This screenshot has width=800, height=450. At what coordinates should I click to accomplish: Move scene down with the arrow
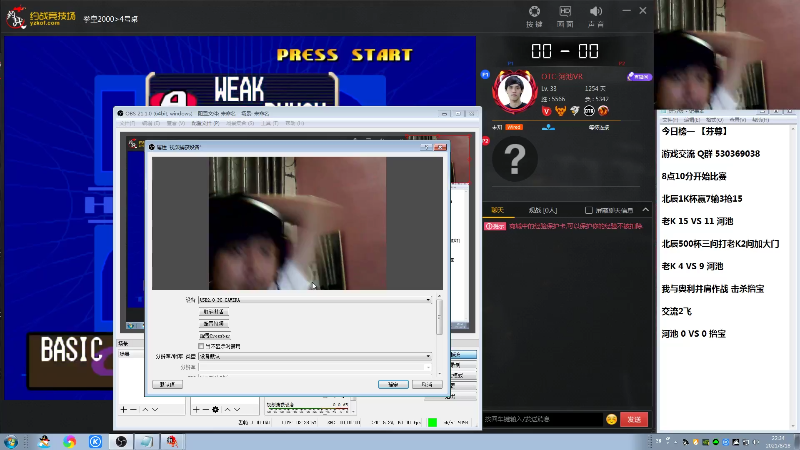pyautogui.click(x=155, y=410)
